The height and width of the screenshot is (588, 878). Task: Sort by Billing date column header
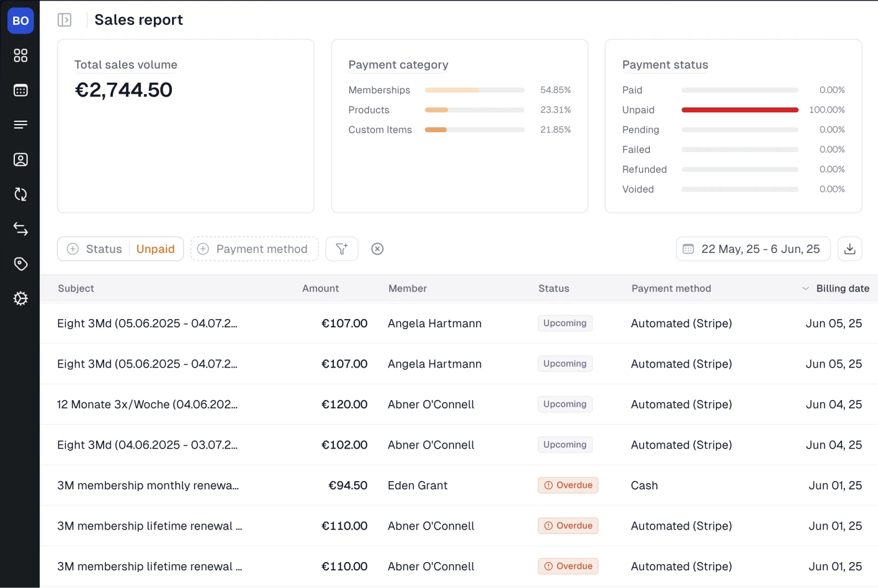pyautogui.click(x=843, y=289)
